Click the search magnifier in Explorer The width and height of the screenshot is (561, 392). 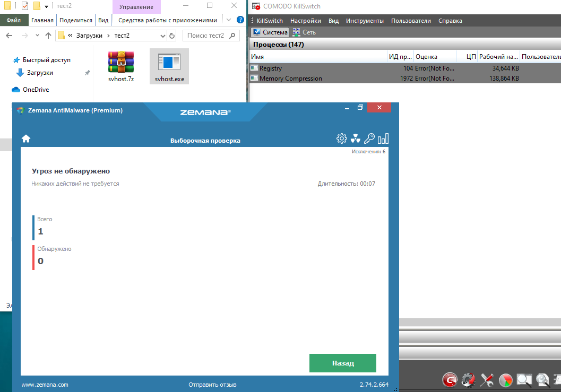232,36
